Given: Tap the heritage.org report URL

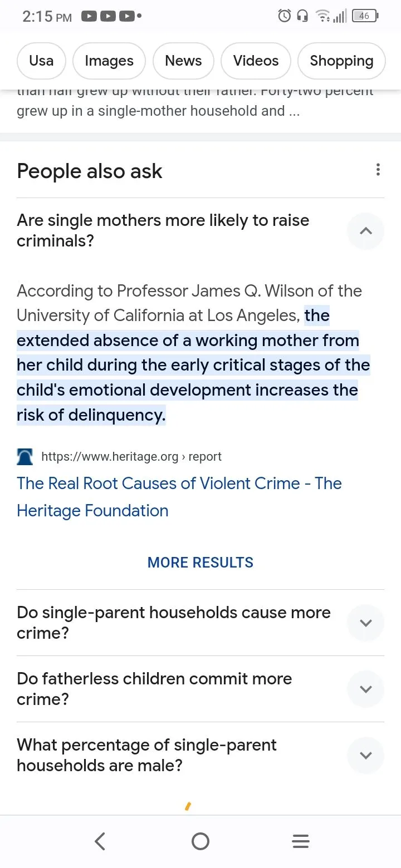Looking at the screenshot, I should click(131, 457).
